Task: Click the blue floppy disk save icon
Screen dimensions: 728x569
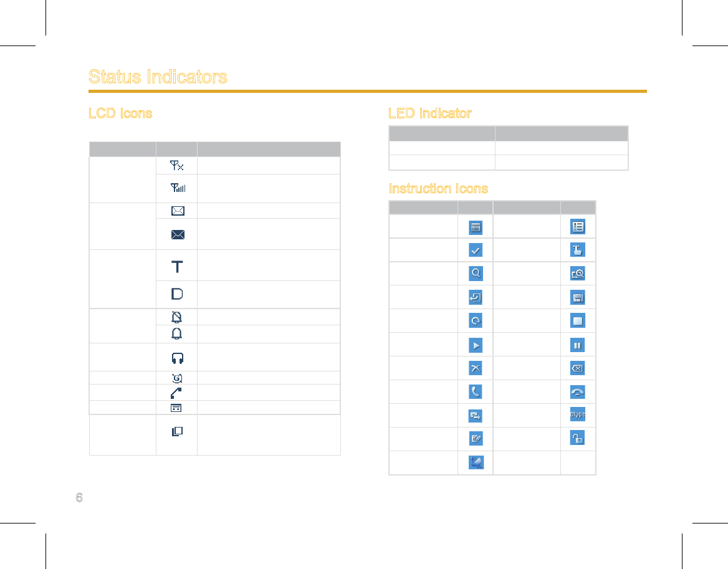Action: [578, 297]
